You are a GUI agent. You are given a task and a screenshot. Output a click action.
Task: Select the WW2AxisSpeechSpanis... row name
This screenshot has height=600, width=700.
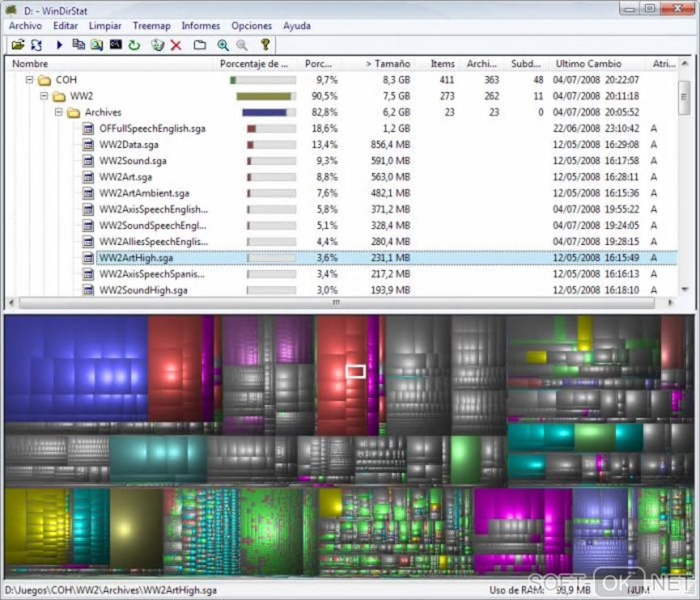[x=152, y=274]
